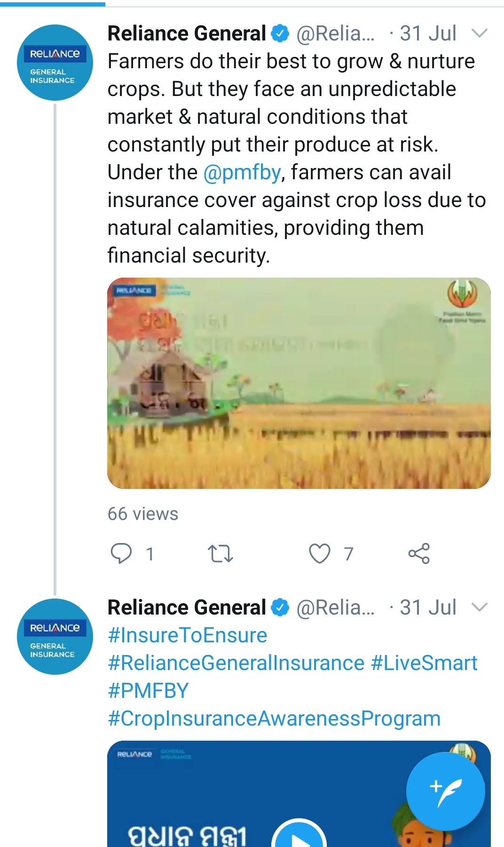Expand first tweet's options chevron
Viewport: 504px width, 847px height.
[x=479, y=33]
